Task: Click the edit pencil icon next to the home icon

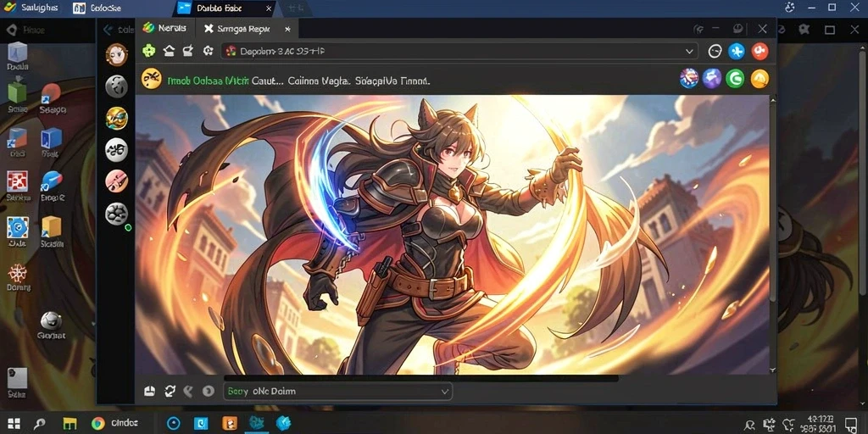Action: coord(188,52)
